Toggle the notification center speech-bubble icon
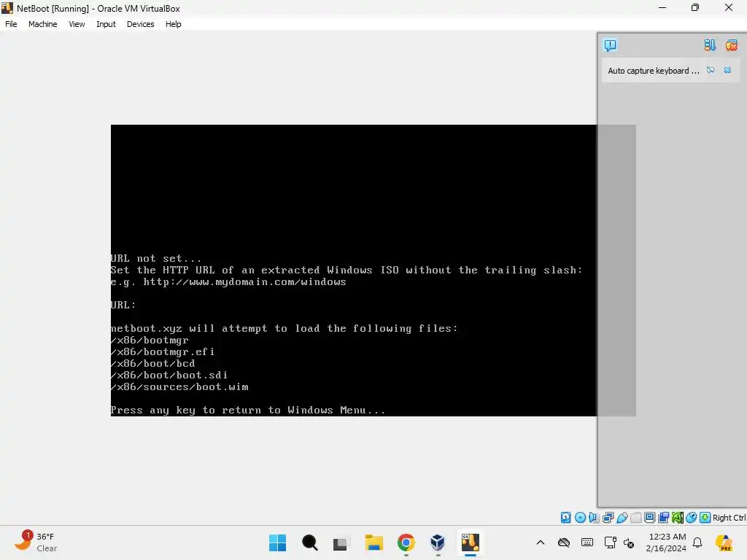 (x=611, y=45)
